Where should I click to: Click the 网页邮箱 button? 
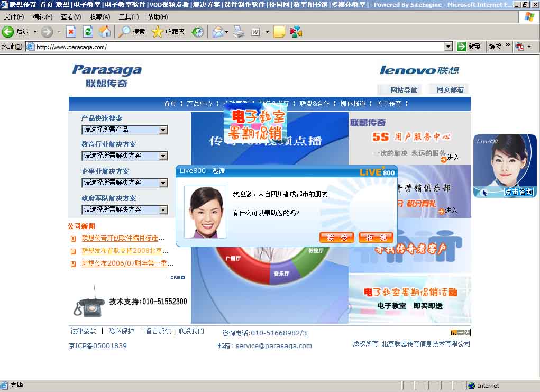point(449,90)
